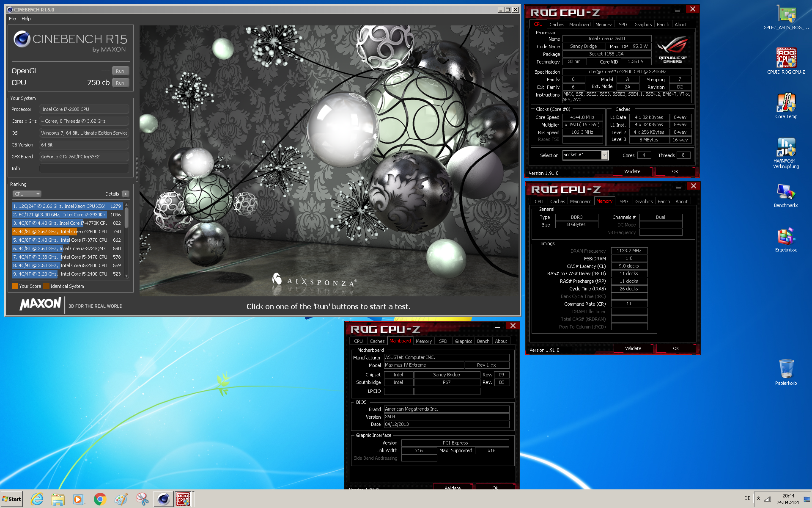Open the Socket #1 selection dropdown

(x=605, y=155)
